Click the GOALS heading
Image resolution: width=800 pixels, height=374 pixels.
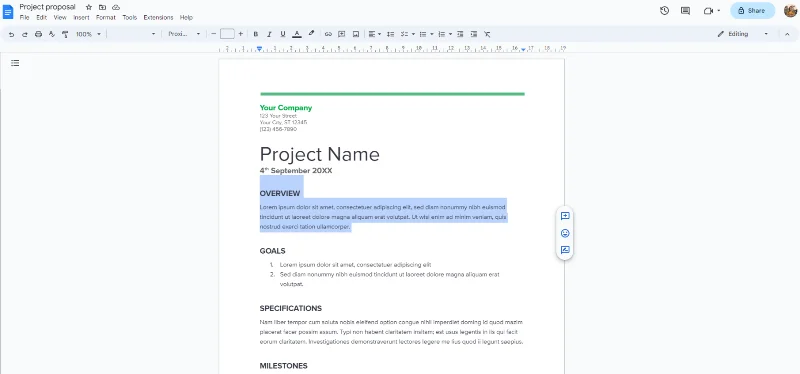click(x=272, y=251)
